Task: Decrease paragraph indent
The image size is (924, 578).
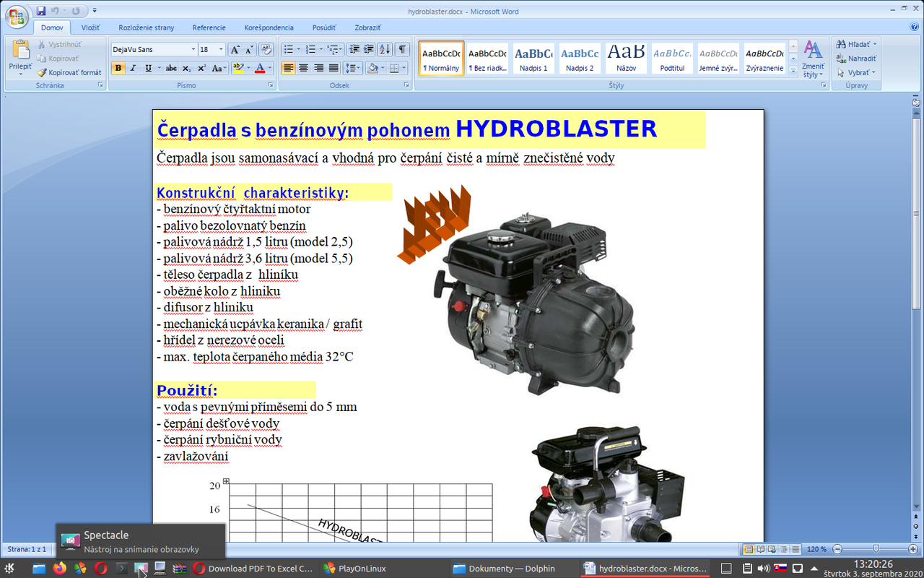Action: (x=354, y=50)
